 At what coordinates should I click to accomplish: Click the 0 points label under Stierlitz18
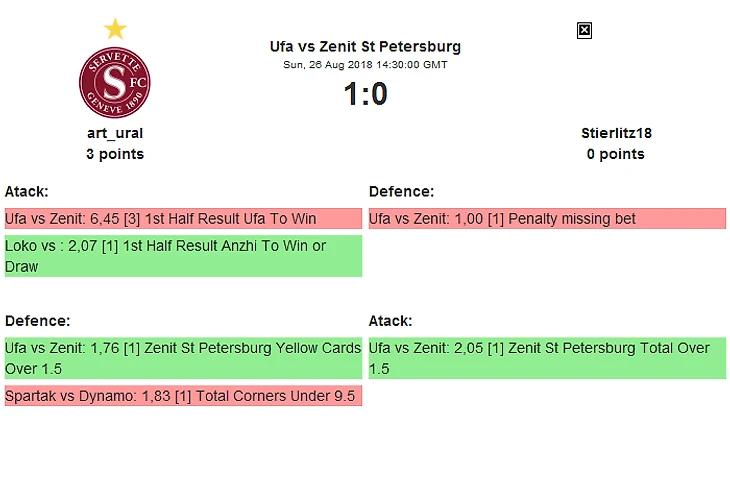click(616, 154)
